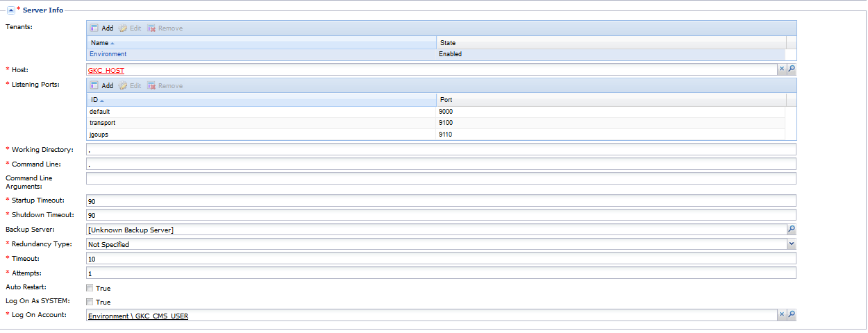Image resolution: width=868 pixels, height=333 pixels.
Task: Open the GKC_HOST link
Action: click(x=106, y=70)
